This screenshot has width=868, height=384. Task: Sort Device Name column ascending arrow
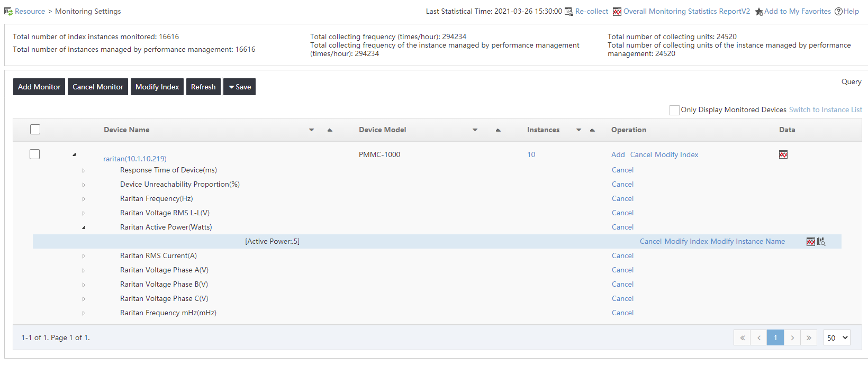330,130
